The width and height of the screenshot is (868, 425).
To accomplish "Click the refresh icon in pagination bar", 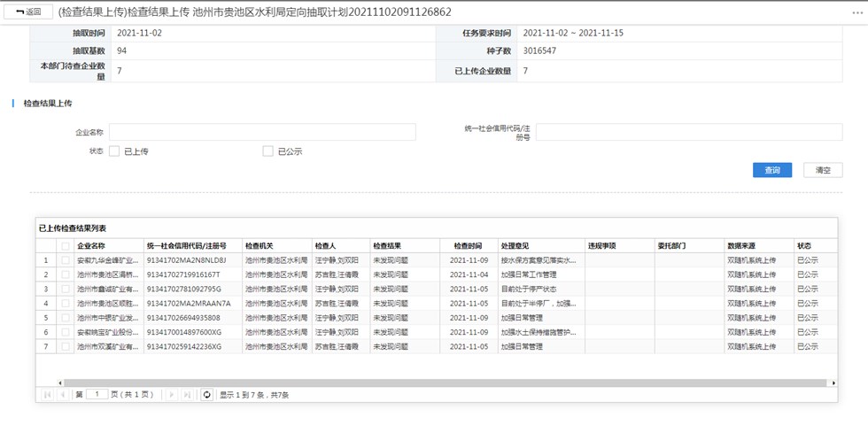I will point(207,394).
